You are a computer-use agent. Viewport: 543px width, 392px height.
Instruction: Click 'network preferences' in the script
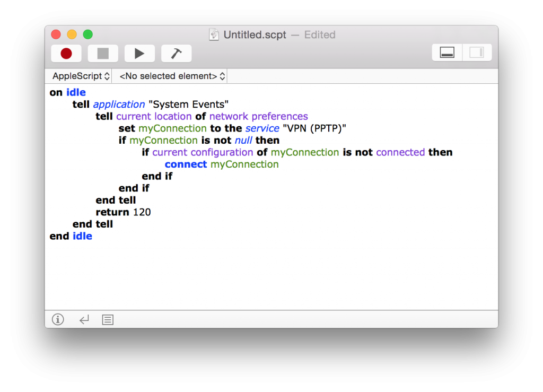coord(258,116)
